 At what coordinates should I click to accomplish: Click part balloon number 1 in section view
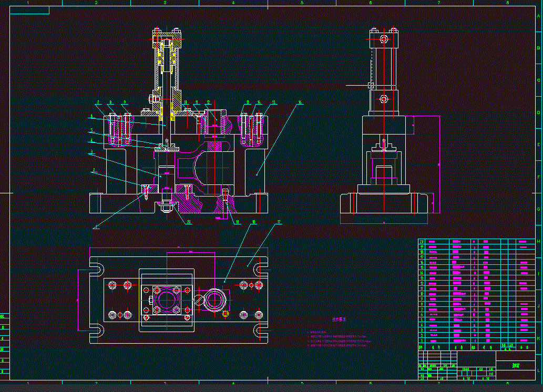pos(96,227)
